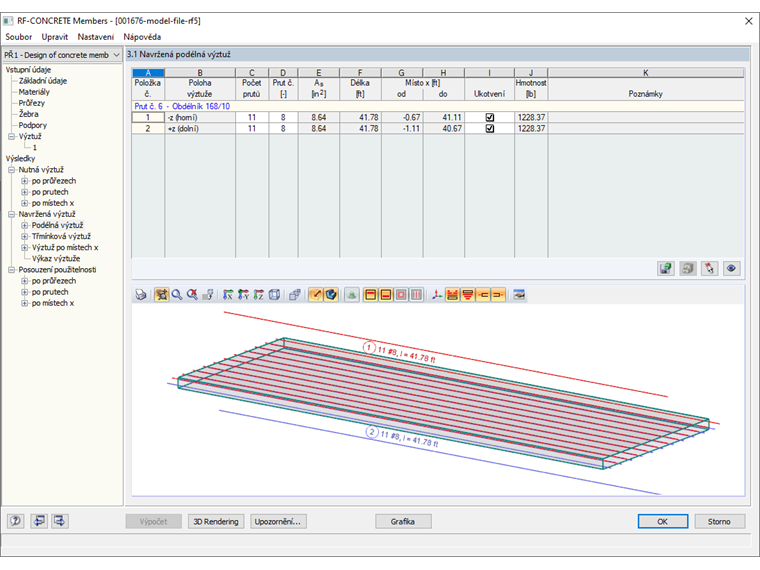The width and height of the screenshot is (760, 570).
Task: Expand Výztuž po místech x node
Action: click(25, 248)
